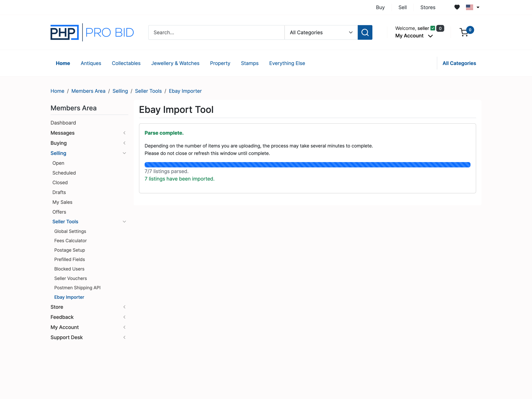
Task: Open Fees Calculator in sidebar
Action: pyautogui.click(x=70, y=240)
